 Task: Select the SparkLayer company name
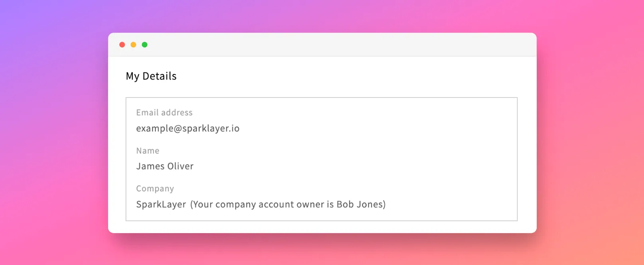[x=161, y=205]
